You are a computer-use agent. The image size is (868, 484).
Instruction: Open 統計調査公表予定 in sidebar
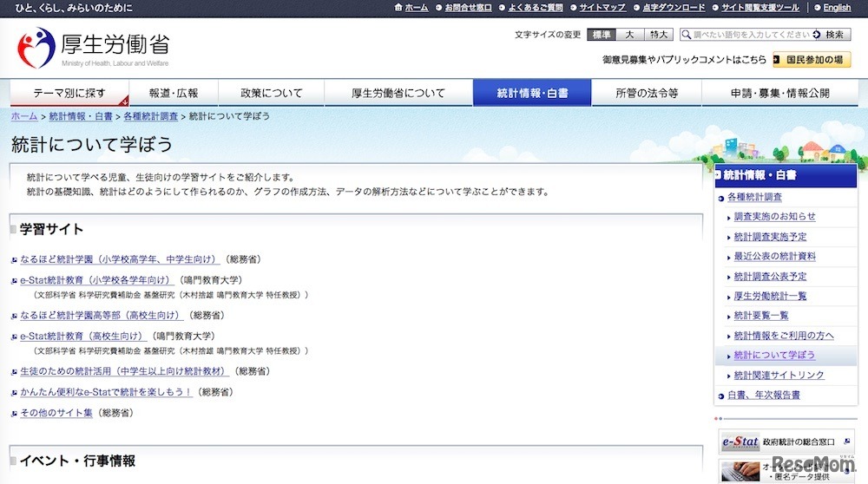click(x=770, y=277)
